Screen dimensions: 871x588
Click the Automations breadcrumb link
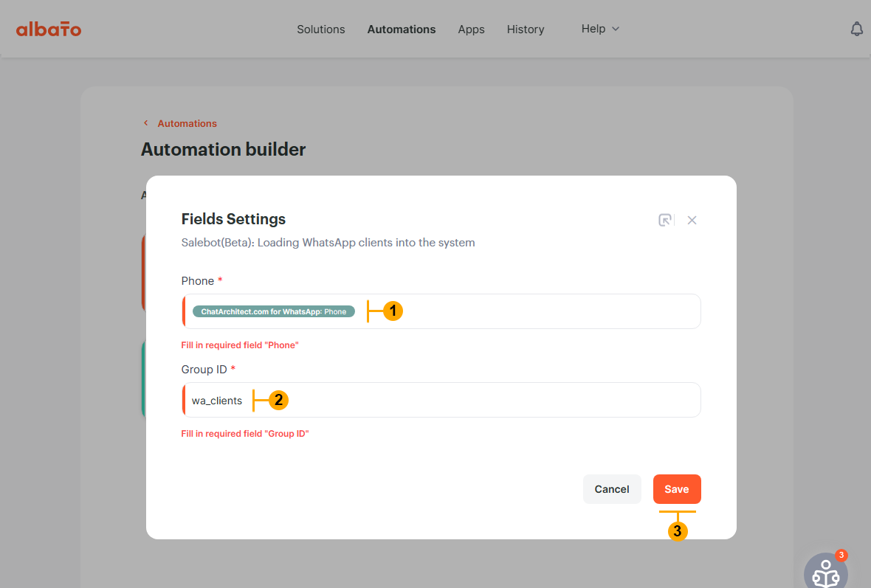(x=187, y=123)
